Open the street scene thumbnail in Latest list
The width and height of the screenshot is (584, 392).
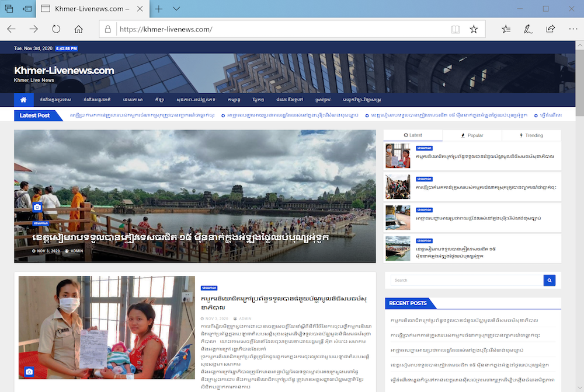pos(398,218)
